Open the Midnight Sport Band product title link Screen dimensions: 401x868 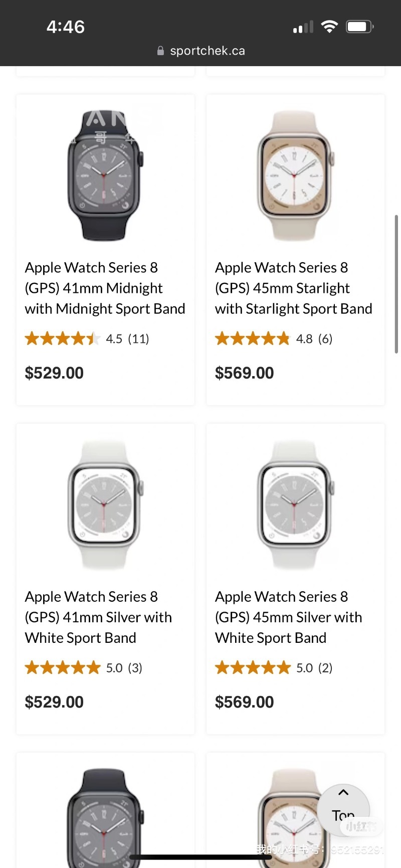click(x=105, y=288)
